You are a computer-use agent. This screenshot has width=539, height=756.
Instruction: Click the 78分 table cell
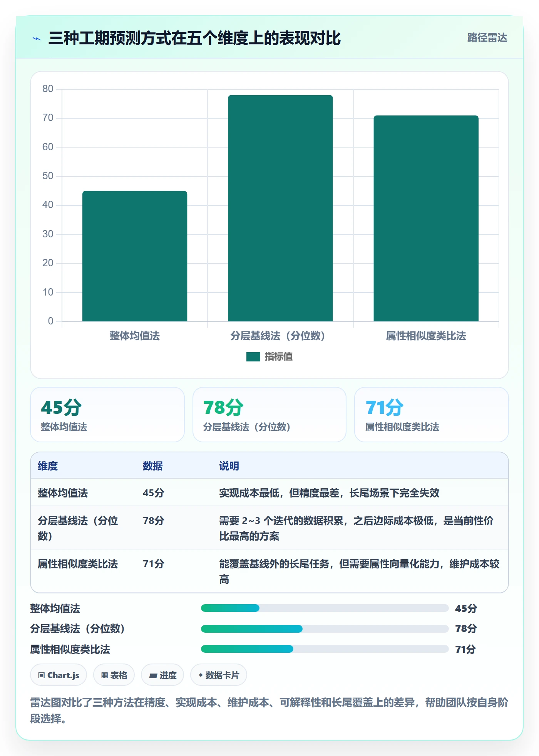[x=153, y=521]
